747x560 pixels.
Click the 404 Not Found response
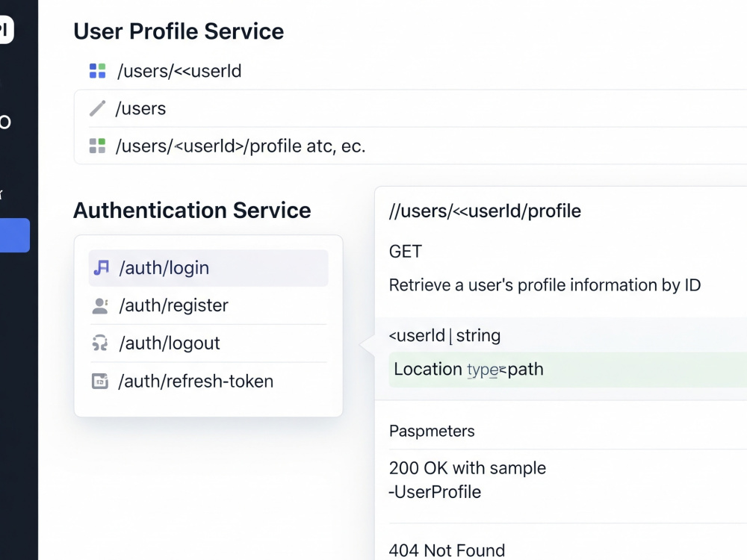tap(447, 550)
